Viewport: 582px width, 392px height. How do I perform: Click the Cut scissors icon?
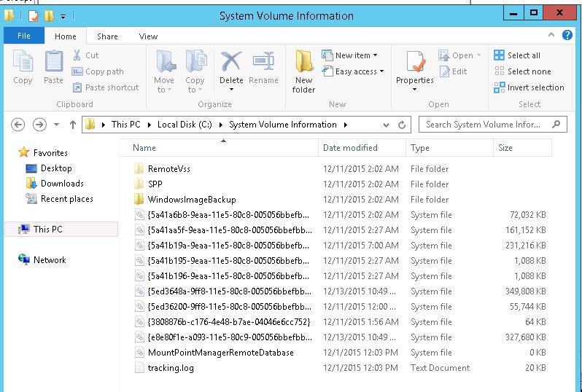tap(77, 55)
